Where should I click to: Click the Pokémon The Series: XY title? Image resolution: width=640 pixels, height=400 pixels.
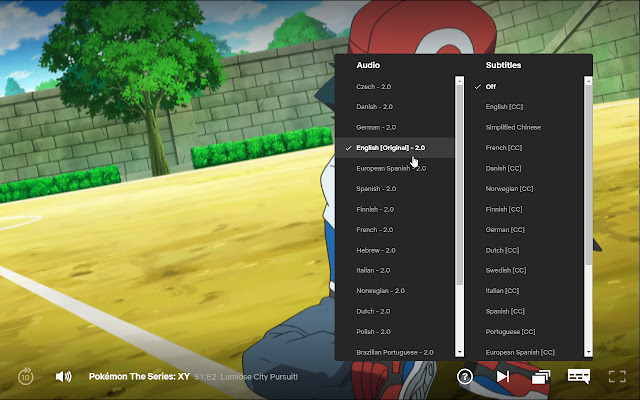point(139,376)
